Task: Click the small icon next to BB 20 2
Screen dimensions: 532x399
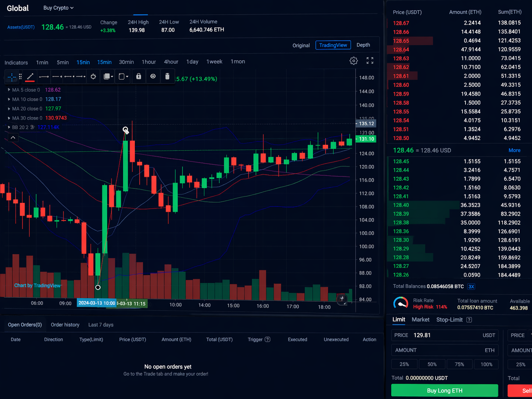Action: click(x=32, y=127)
